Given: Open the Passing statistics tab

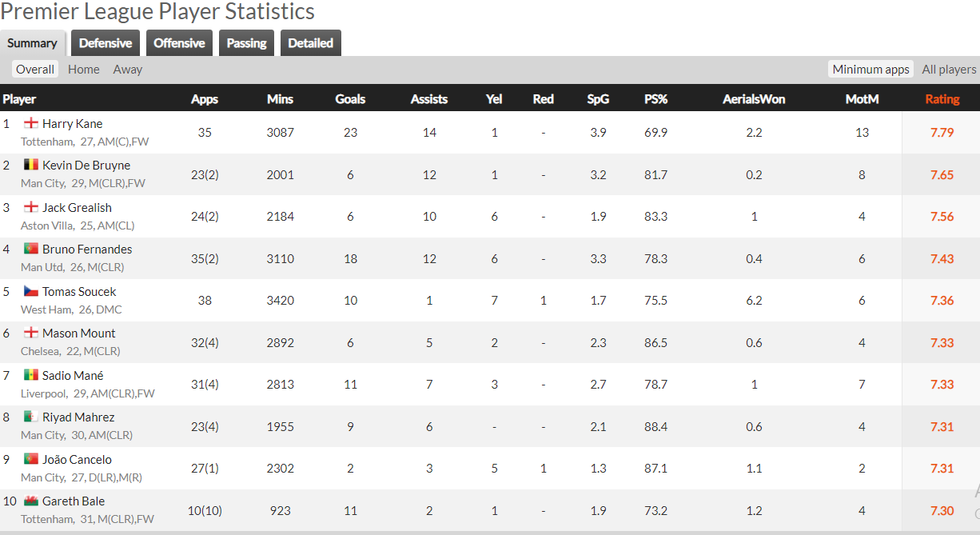Looking at the screenshot, I should tap(246, 43).
